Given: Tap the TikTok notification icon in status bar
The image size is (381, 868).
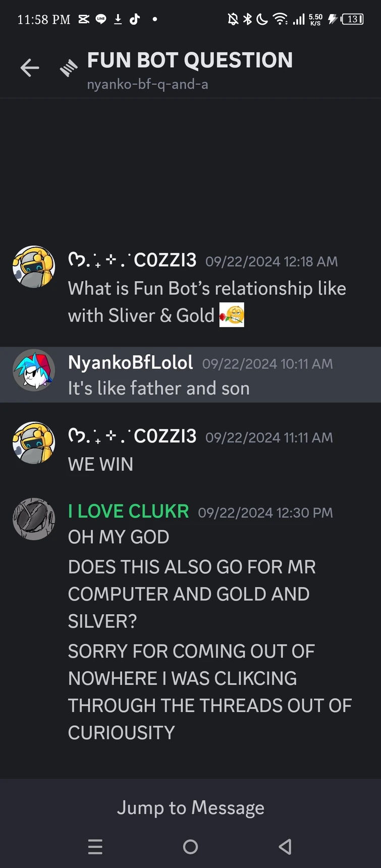Looking at the screenshot, I should point(135,19).
